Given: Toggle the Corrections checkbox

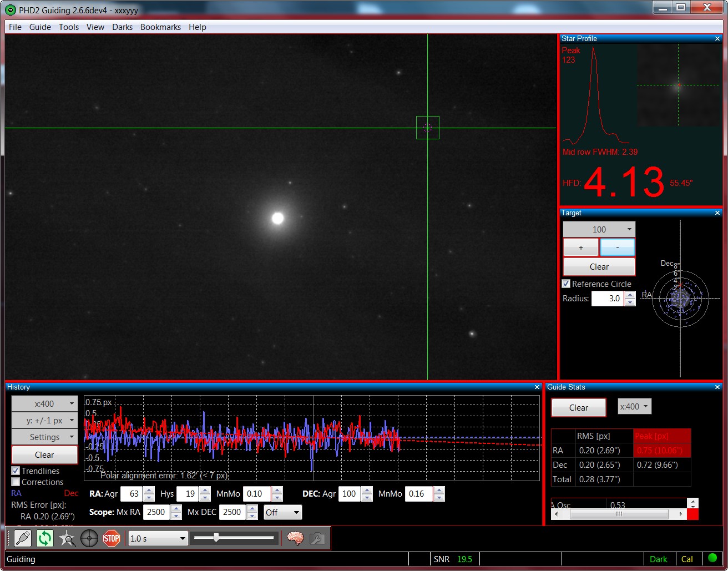Looking at the screenshot, I should tap(16, 482).
